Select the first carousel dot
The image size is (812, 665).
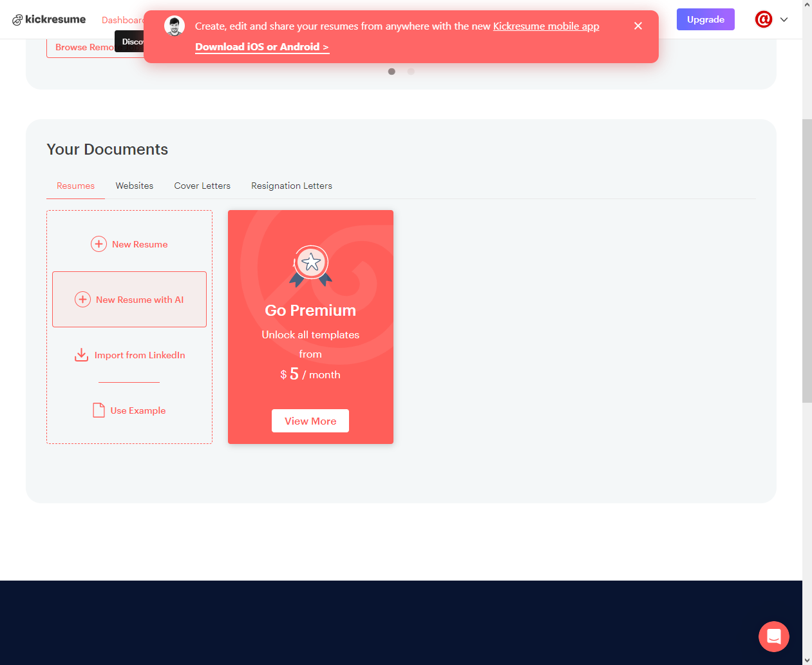point(392,72)
